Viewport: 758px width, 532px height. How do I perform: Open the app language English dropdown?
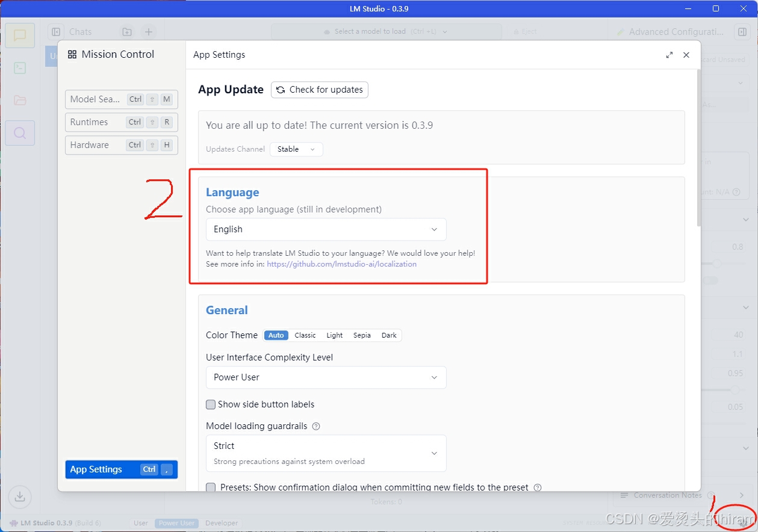(326, 229)
